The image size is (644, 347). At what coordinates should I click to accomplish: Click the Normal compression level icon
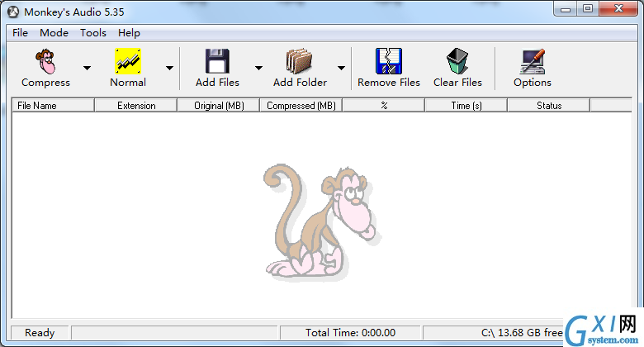[128, 61]
